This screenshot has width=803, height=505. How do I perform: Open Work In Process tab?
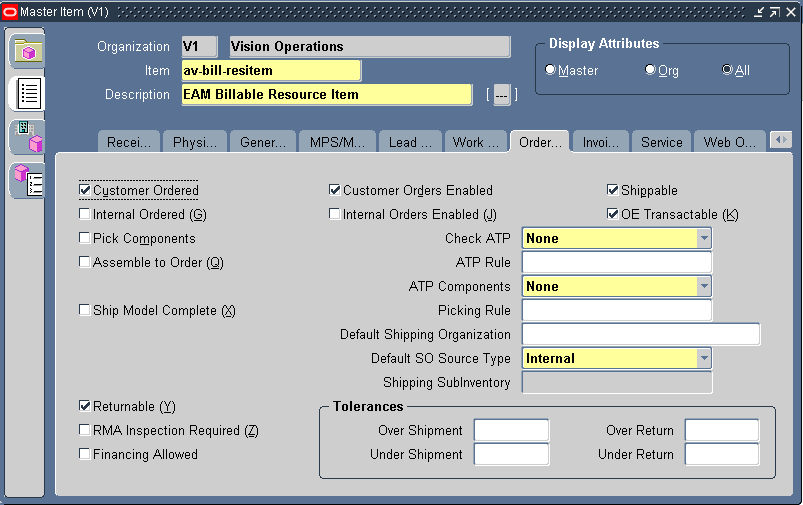coord(476,142)
